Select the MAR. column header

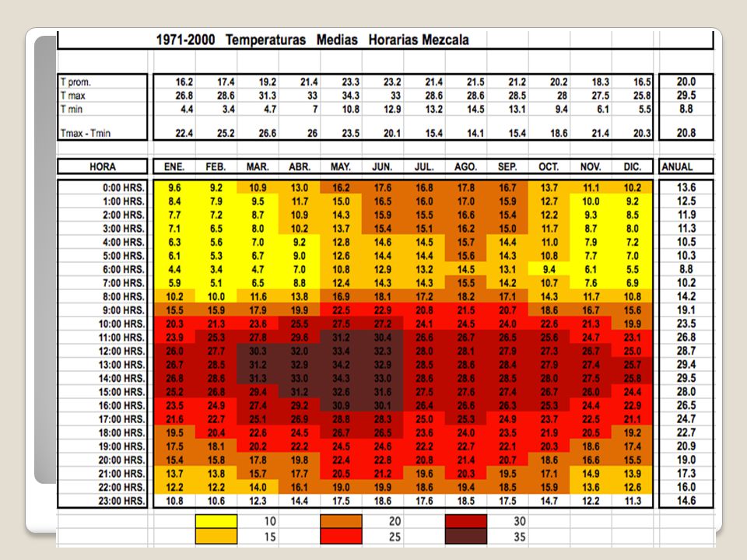pyautogui.click(x=258, y=166)
